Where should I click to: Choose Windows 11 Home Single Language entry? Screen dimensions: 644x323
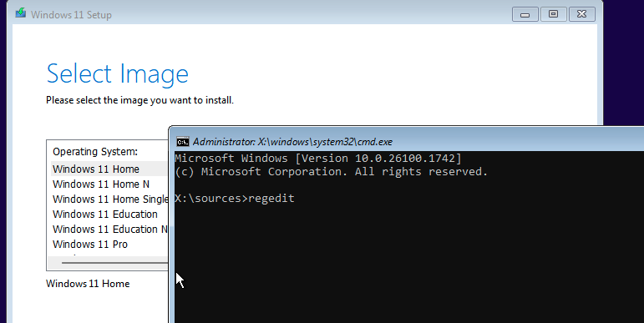(x=109, y=199)
